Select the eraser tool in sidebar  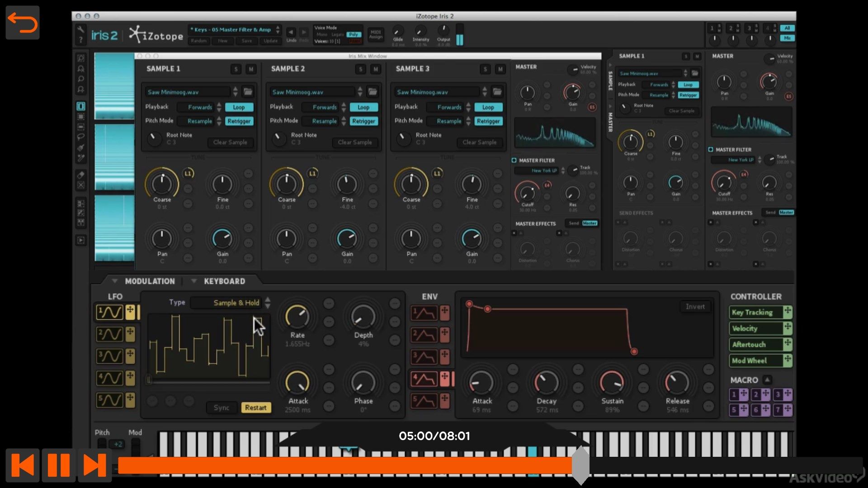point(81,175)
